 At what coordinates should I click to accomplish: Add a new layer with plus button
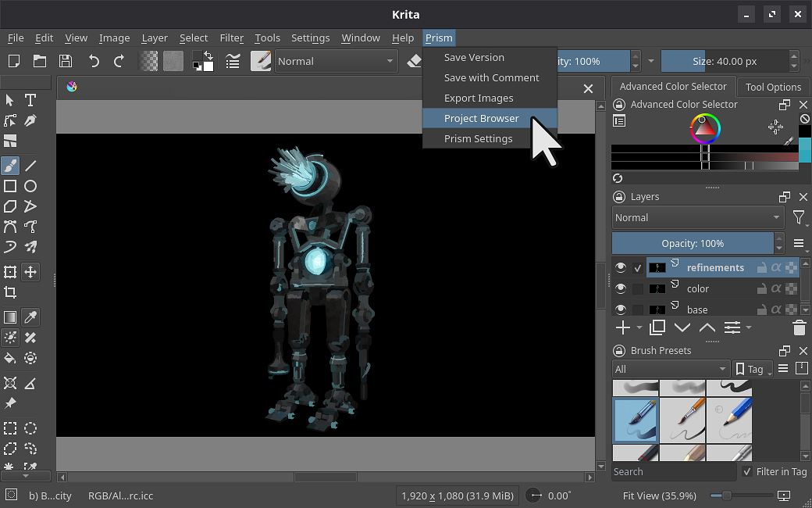click(623, 327)
